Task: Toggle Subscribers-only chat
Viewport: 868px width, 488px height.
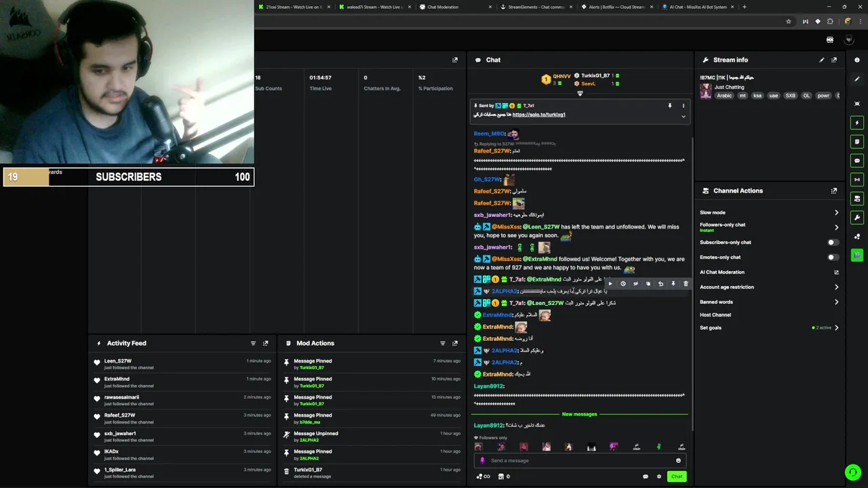Action: coord(833,242)
